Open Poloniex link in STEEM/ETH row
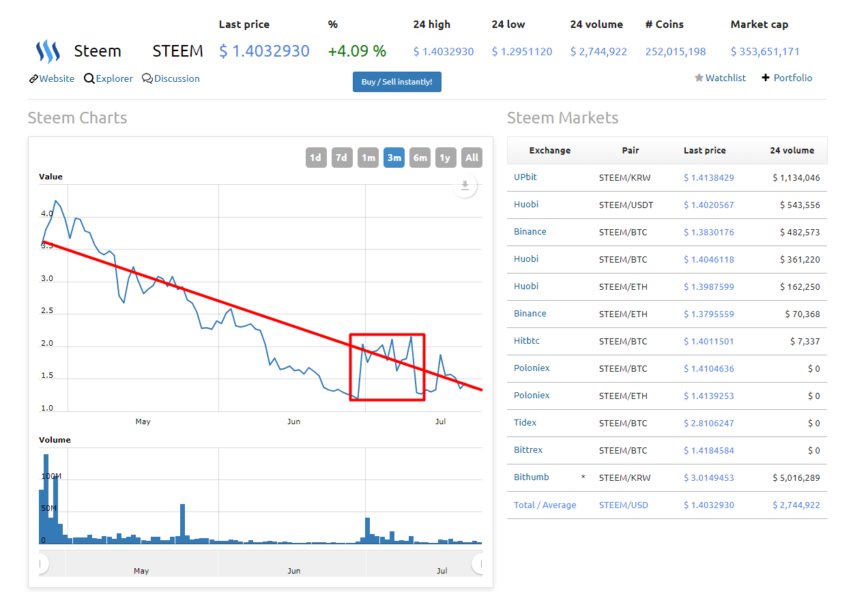Screen dimensions: 868x592 (x=532, y=396)
